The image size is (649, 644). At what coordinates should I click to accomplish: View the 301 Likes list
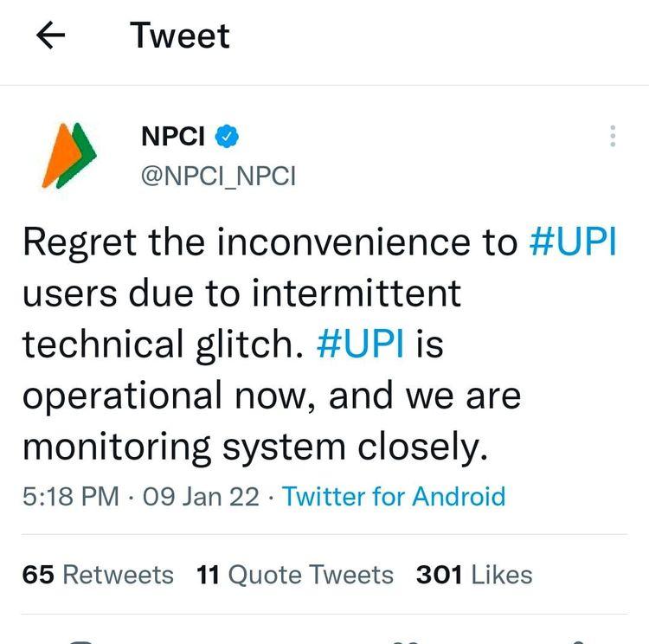[474, 575]
